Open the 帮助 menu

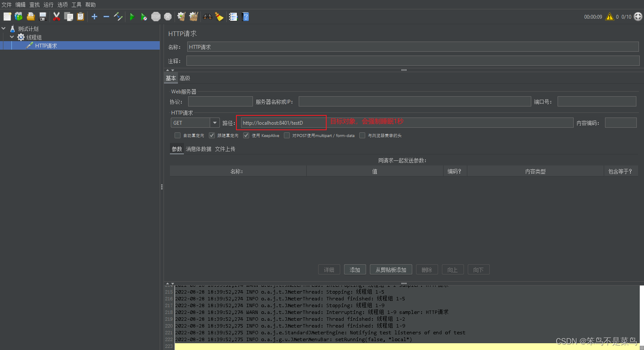91,5
